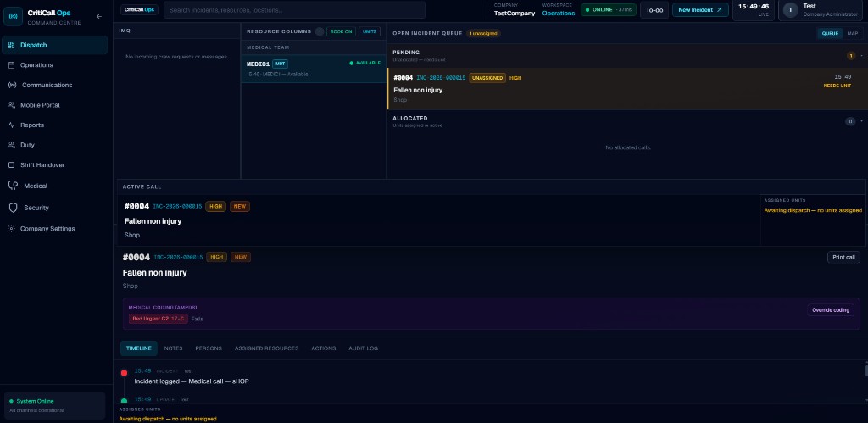
Task: Go to Mobile Portal
Action: coord(55,105)
